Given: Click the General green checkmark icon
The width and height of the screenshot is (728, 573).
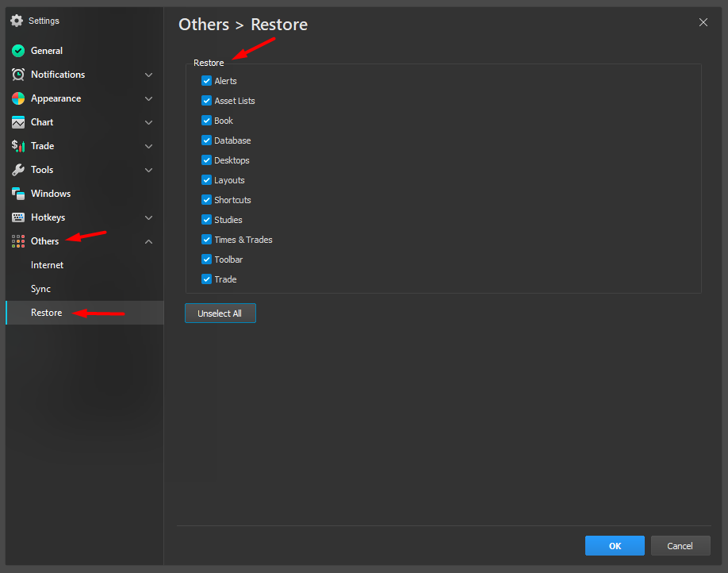Looking at the screenshot, I should 18,51.
